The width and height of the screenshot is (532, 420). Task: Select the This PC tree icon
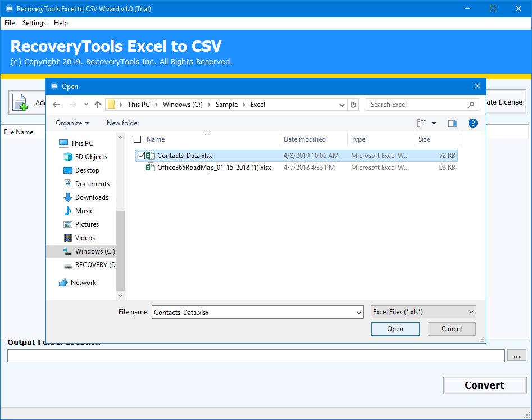(63, 143)
